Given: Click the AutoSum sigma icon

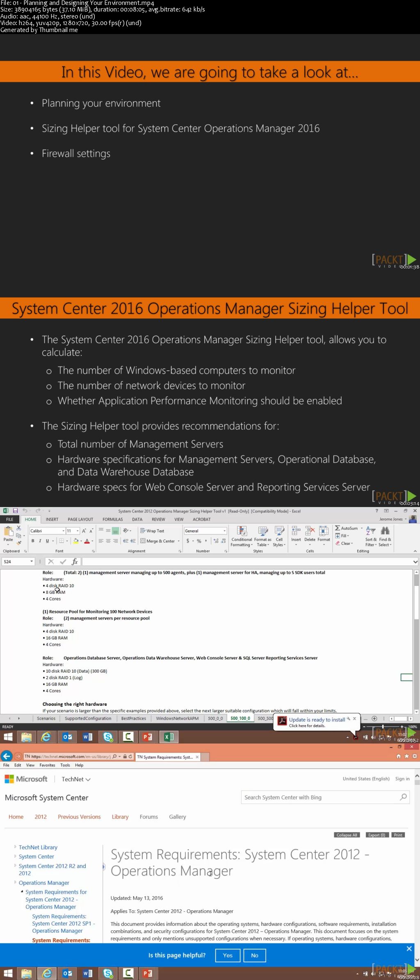Looking at the screenshot, I should [x=338, y=528].
